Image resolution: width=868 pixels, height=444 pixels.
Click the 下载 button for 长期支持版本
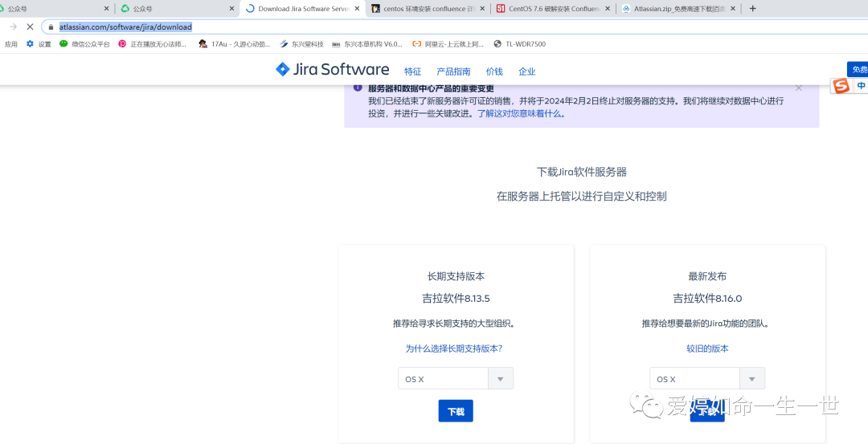(x=456, y=411)
